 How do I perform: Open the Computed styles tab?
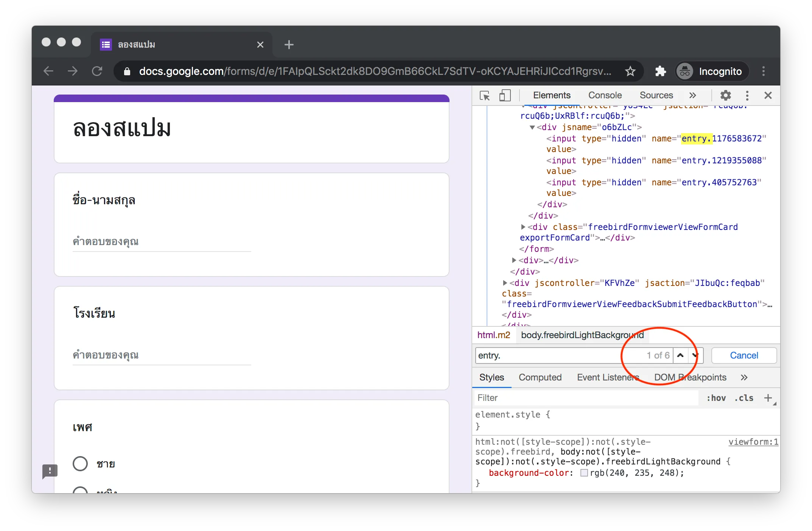(x=540, y=377)
